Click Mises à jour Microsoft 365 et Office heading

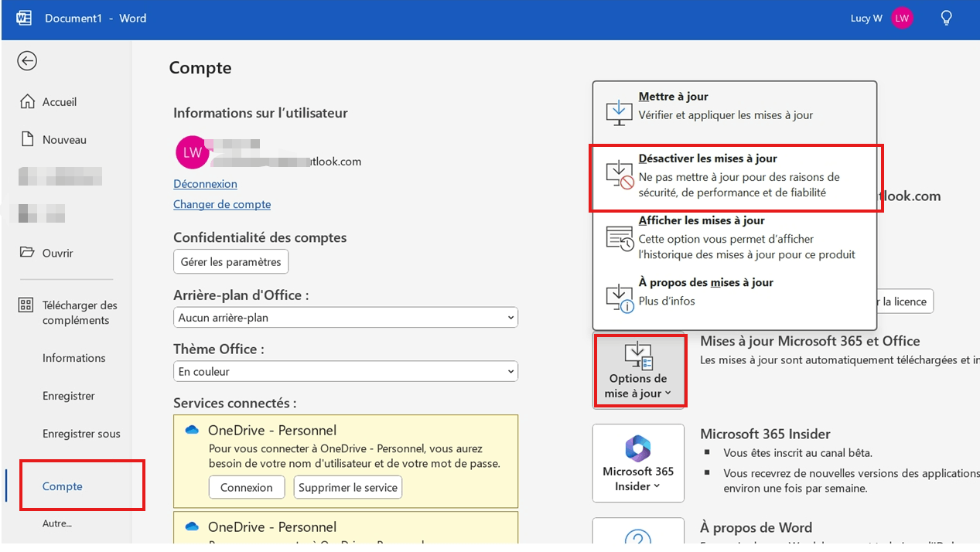810,341
